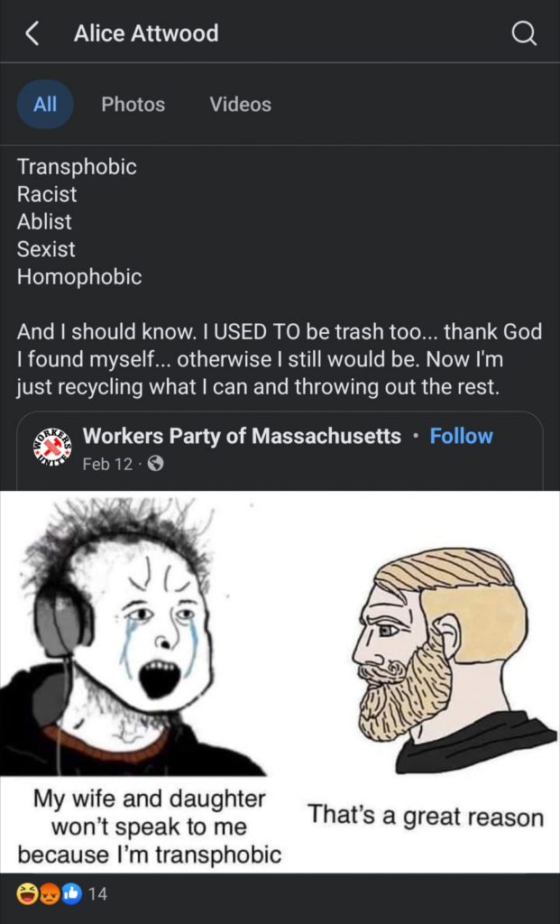
Task: Tap the back arrow icon
Action: pyautogui.click(x=32, y=33)
